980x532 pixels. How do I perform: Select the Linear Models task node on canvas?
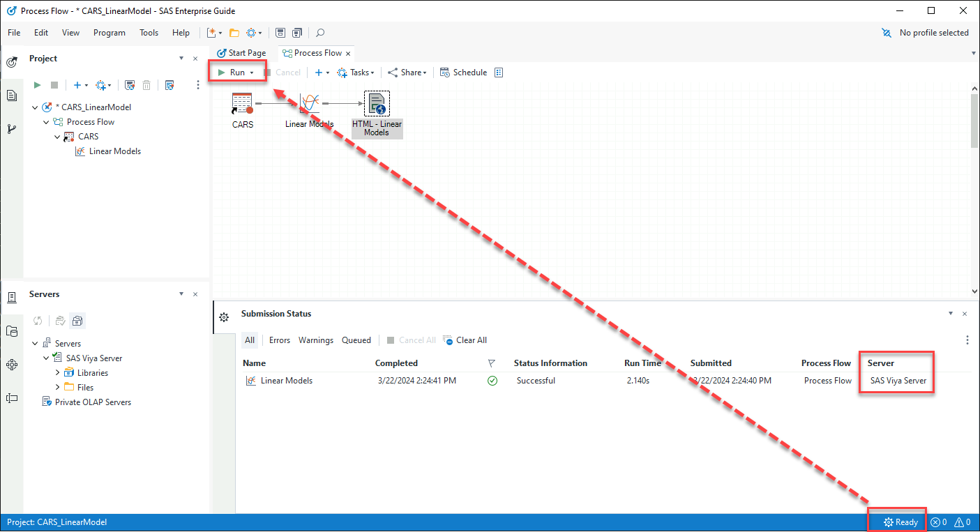click(309, 104)
